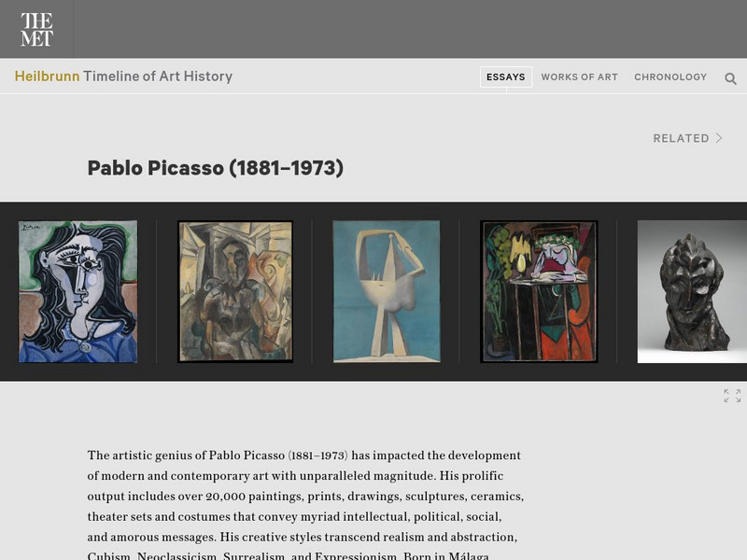This screenshot has height=560, width=747.
Task: Open the brown cubist painting thumbnail
Action: tap(235, 291)
